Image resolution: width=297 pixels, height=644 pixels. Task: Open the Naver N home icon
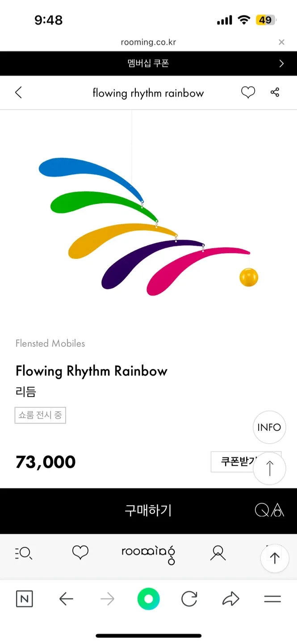(24, 599)
